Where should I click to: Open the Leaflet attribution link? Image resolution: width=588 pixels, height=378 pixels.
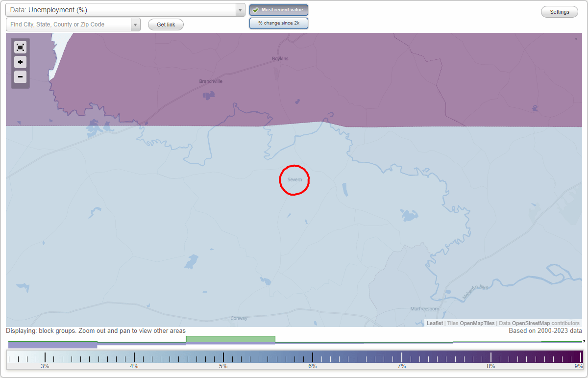(435, 324)
